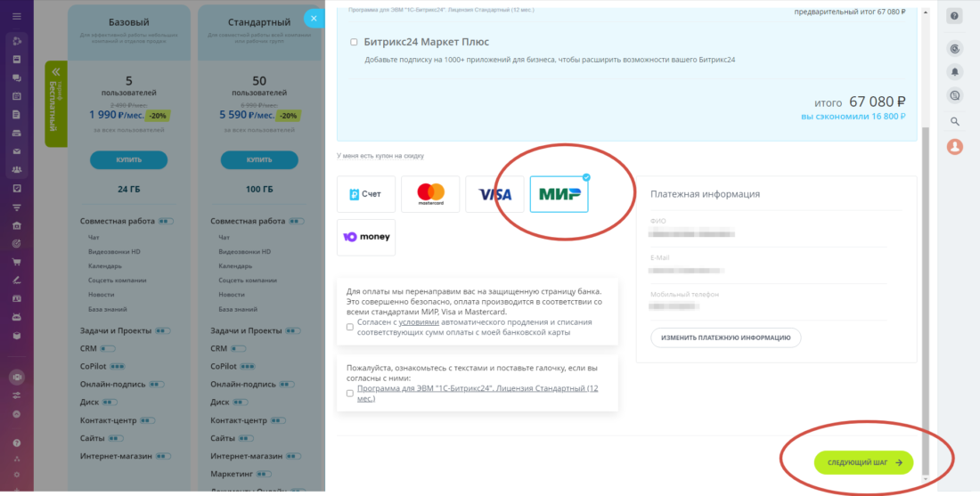Open the user profile avatar

coord(954,147)
